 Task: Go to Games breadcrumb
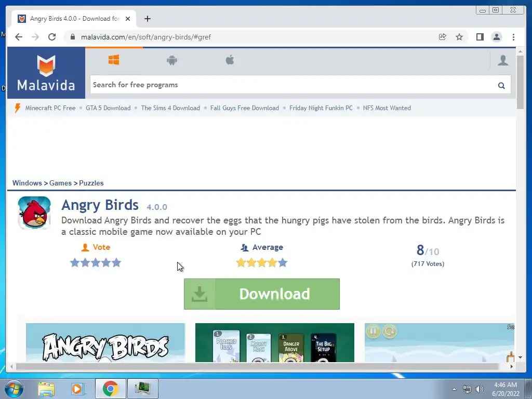pyautogui.click(x=60, y=183)
